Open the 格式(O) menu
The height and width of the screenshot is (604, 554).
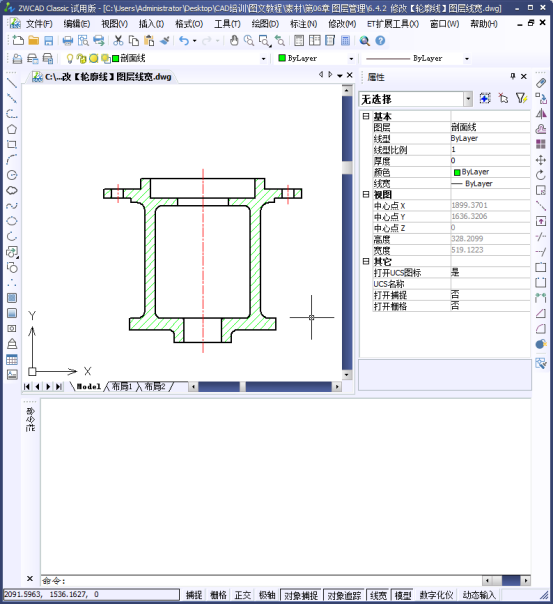[x=189, y=24]
